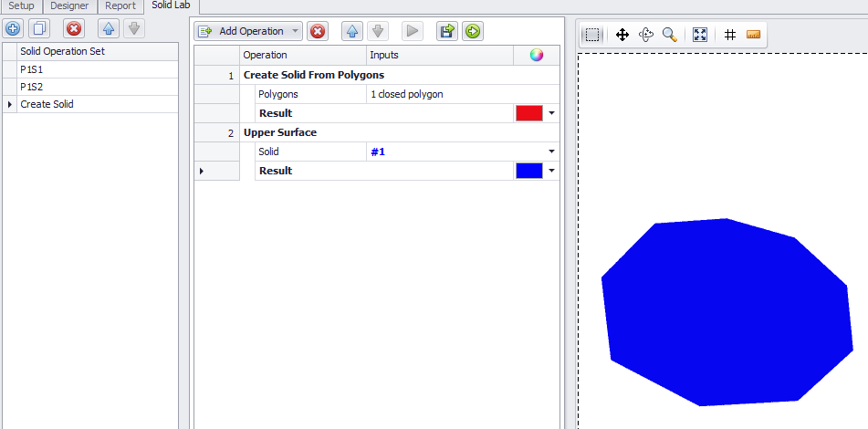868x429 pixels.
Task: Select the rectangular selection tool in viewer
Action: tap(593, 35)
